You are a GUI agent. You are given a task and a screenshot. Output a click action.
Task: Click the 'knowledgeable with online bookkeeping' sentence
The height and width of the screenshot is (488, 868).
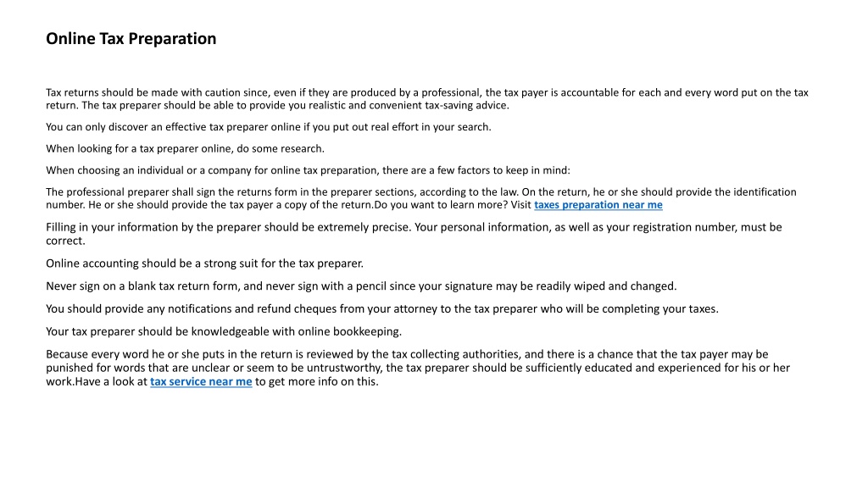[224, 332]
